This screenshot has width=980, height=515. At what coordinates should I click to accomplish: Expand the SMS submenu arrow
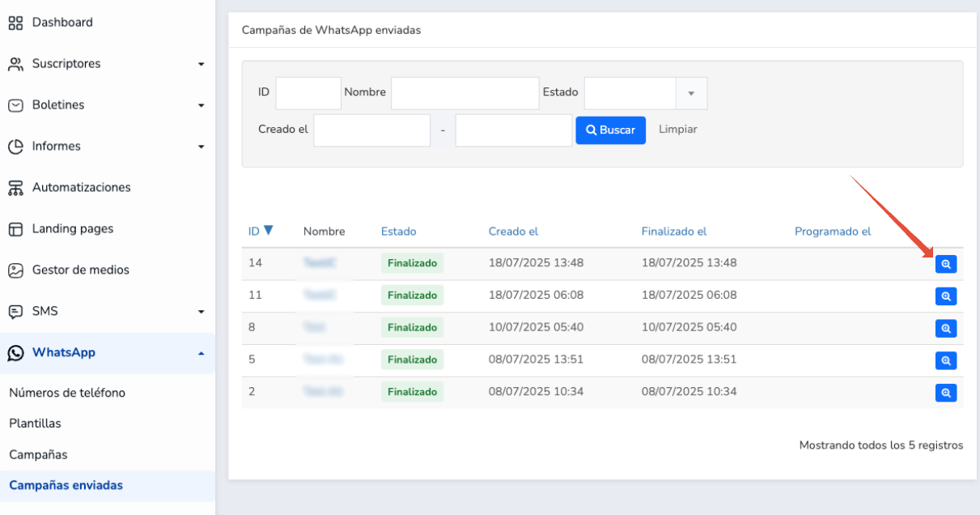pyautogui.click(x=202, y=312)
